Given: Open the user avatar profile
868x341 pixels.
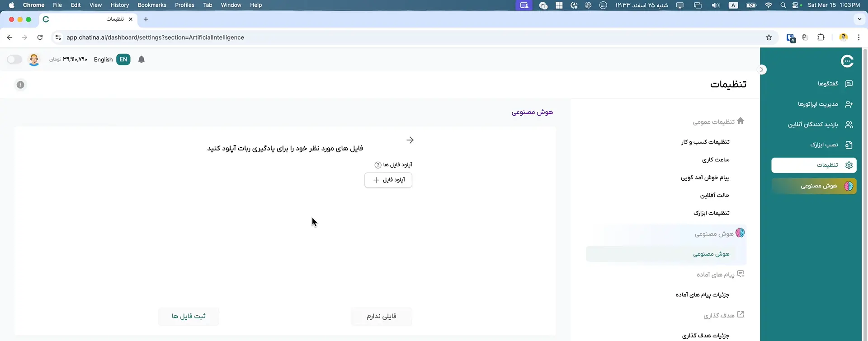Looking at the screenshot, I should pos(34,60).
